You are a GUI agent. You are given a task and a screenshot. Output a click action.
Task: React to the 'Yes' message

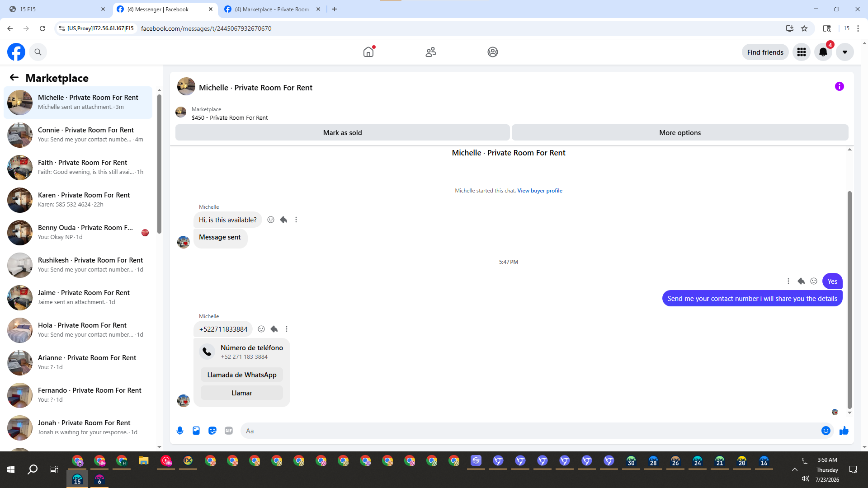(x=814, y=281)
